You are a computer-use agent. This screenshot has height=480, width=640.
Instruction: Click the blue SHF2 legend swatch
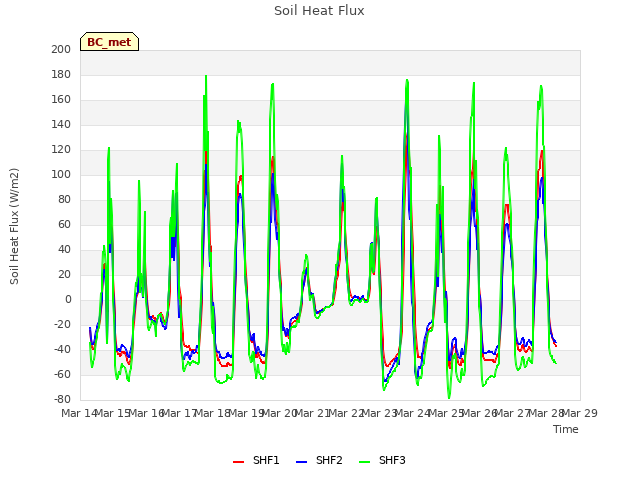pos(301,462)
